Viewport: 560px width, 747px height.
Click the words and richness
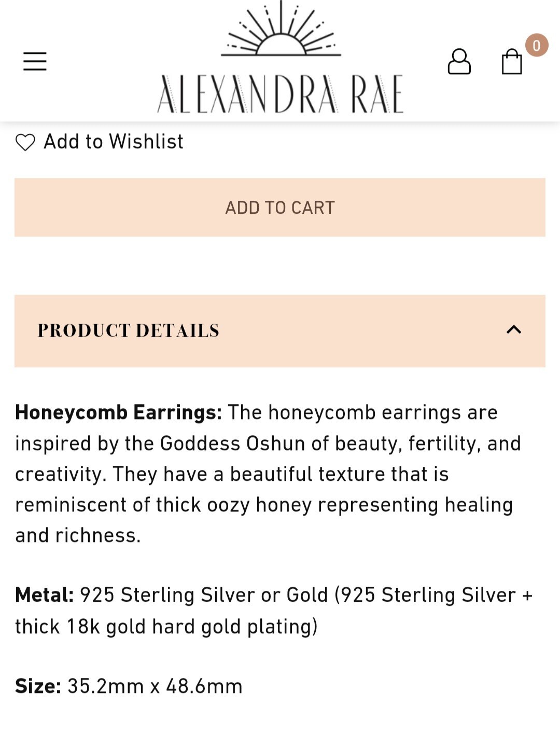(78, 535)
